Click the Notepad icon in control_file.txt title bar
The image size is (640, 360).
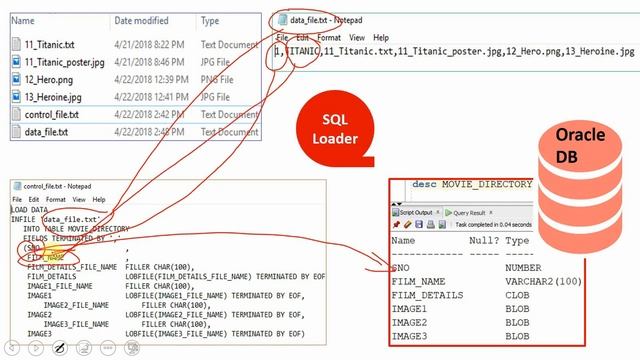tap(17, 186)
